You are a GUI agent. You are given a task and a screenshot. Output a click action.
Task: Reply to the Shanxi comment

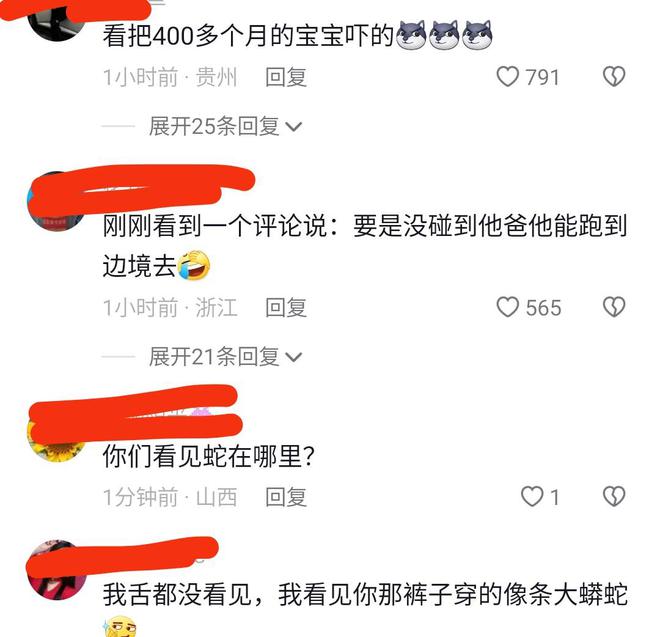[x=286, y=497]
